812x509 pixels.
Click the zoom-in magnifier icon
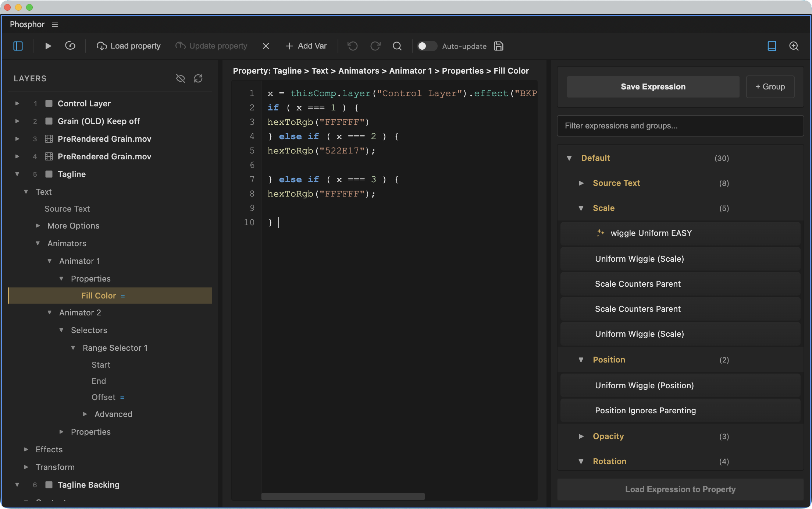[794, 46]
